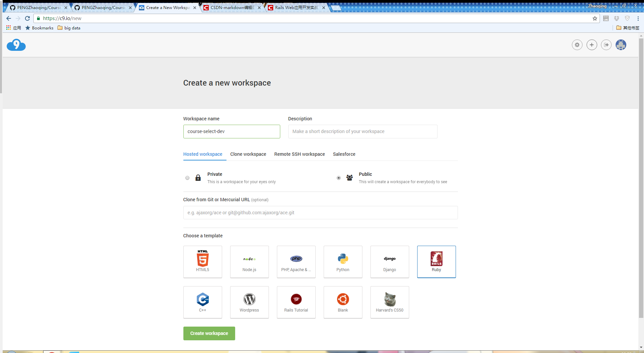View secure site lock icon info

38,18
